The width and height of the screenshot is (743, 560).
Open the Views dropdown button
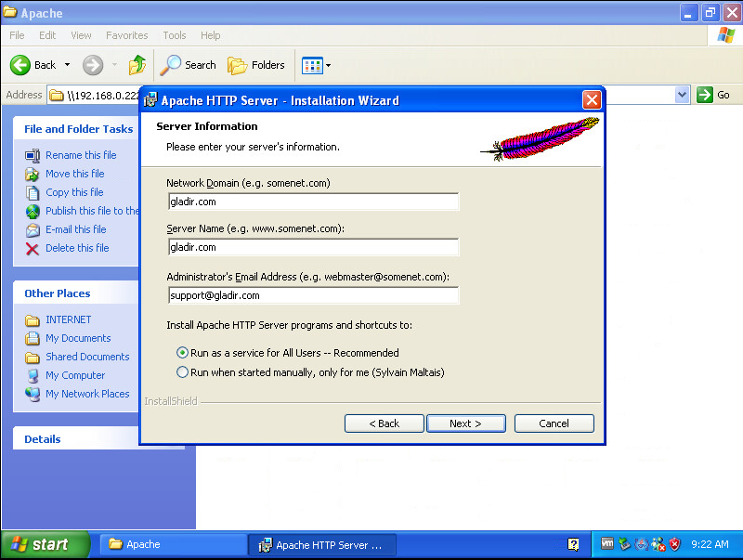(x=316, y=65)
